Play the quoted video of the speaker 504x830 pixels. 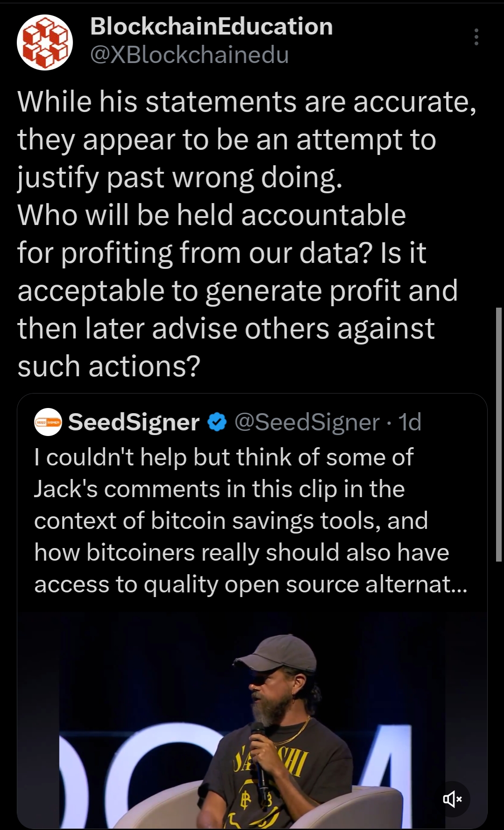(252, 719)
